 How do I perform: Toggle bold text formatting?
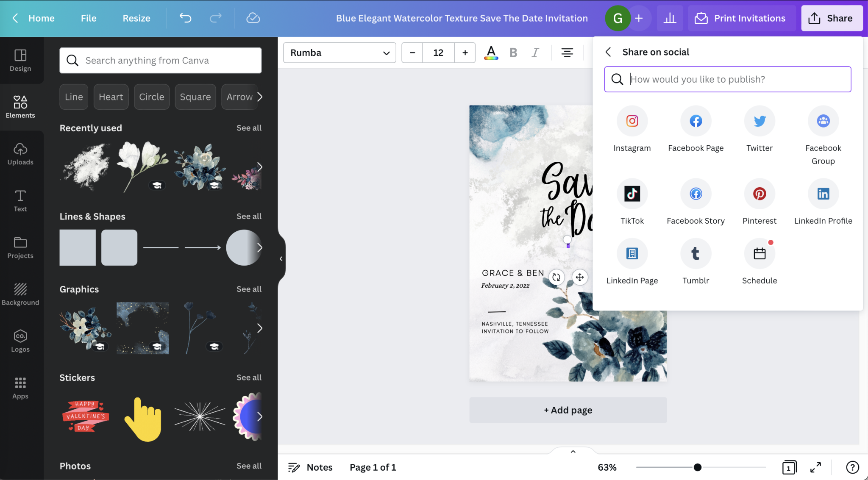coord(513,53)
